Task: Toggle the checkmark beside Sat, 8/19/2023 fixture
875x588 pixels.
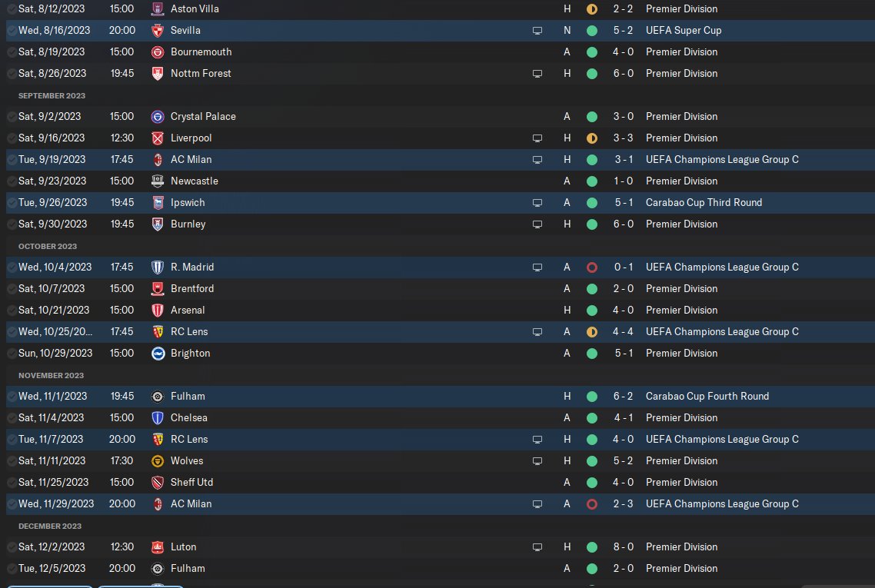Action: (12, 52)
